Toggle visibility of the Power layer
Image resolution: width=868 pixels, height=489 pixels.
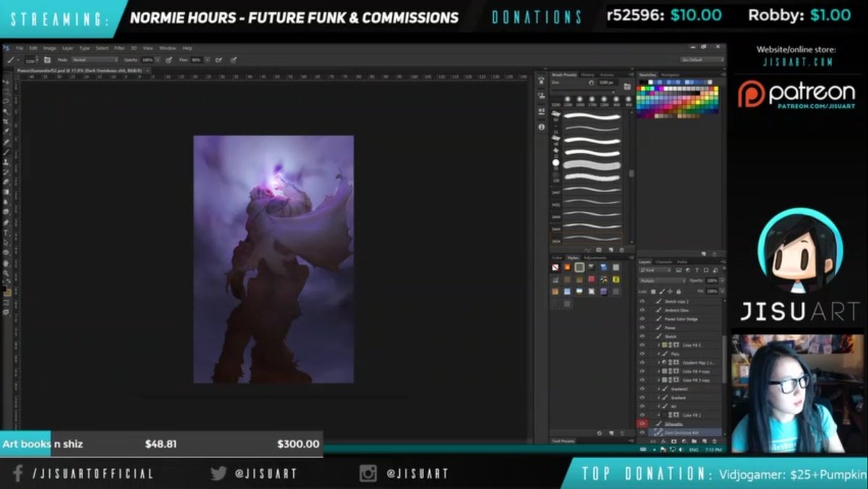pos(642,328)
